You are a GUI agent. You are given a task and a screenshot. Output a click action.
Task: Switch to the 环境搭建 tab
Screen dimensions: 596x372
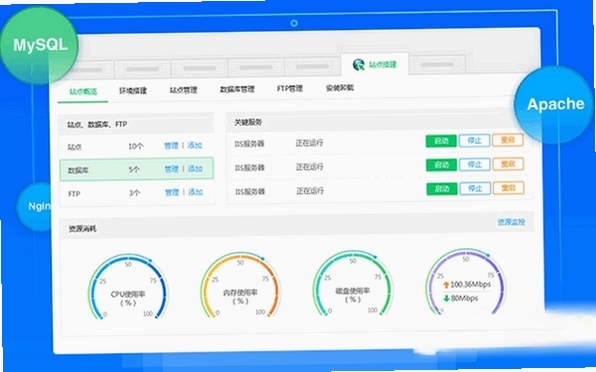tap(133, 90)
